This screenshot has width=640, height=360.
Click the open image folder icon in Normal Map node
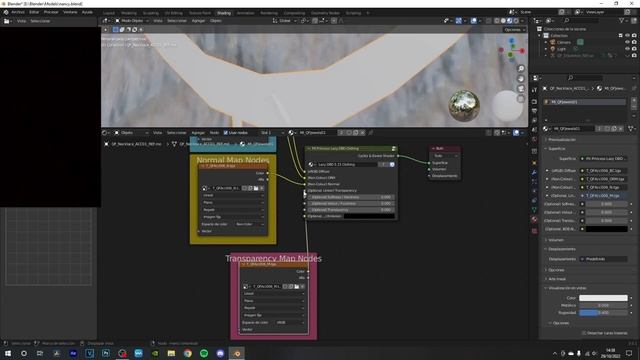tap(256, 188)
